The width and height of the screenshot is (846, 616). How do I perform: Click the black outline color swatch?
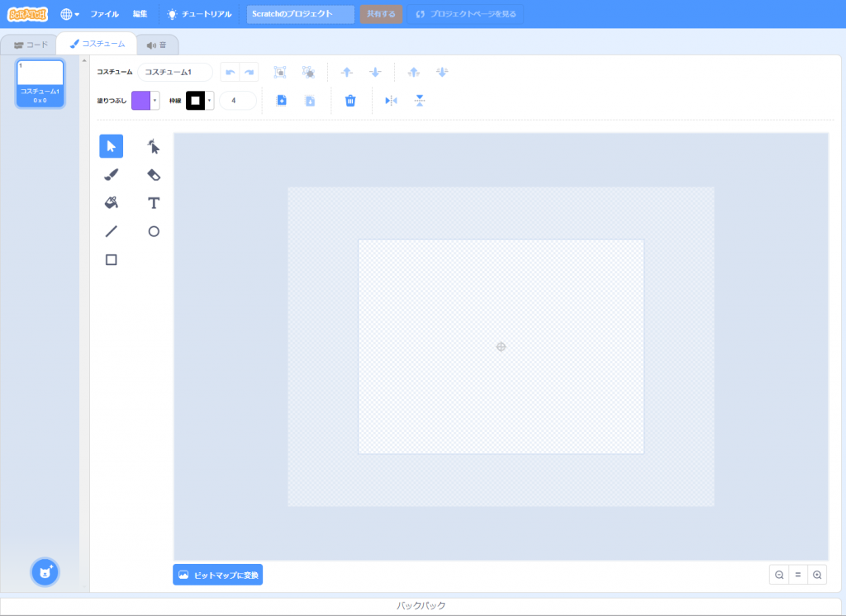pos(195,101)
